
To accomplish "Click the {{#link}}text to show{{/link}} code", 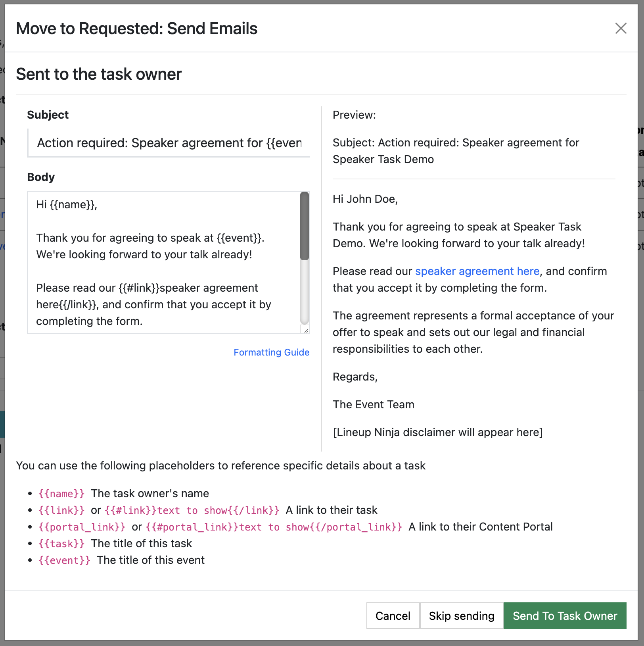I will tap(192, 510).
